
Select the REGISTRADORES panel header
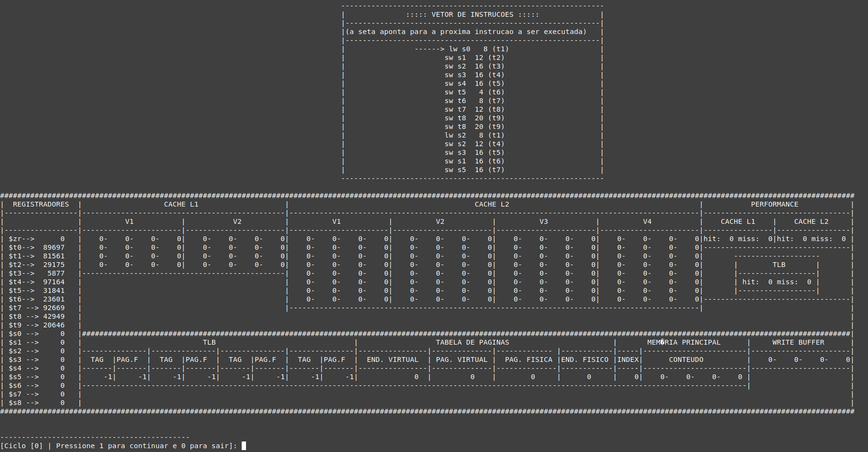tap(41, 204)
